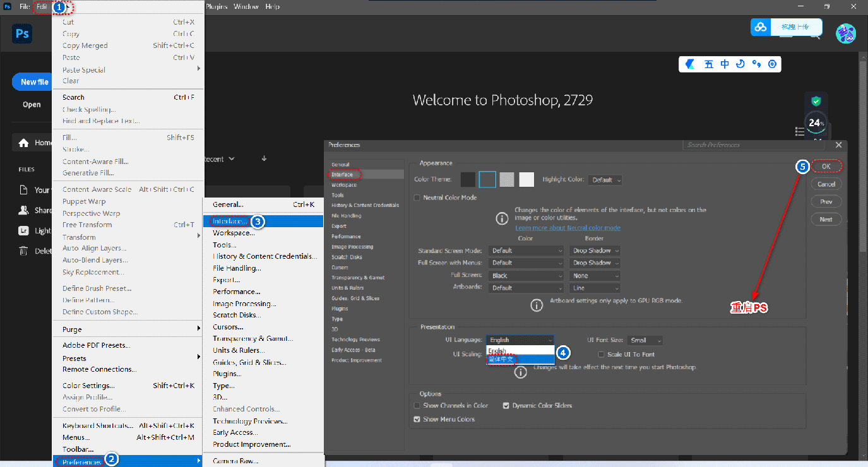The width and height of the screenshot is (868, 467).
Task: Open the Edit menu
Action: [x=42, y=6]
